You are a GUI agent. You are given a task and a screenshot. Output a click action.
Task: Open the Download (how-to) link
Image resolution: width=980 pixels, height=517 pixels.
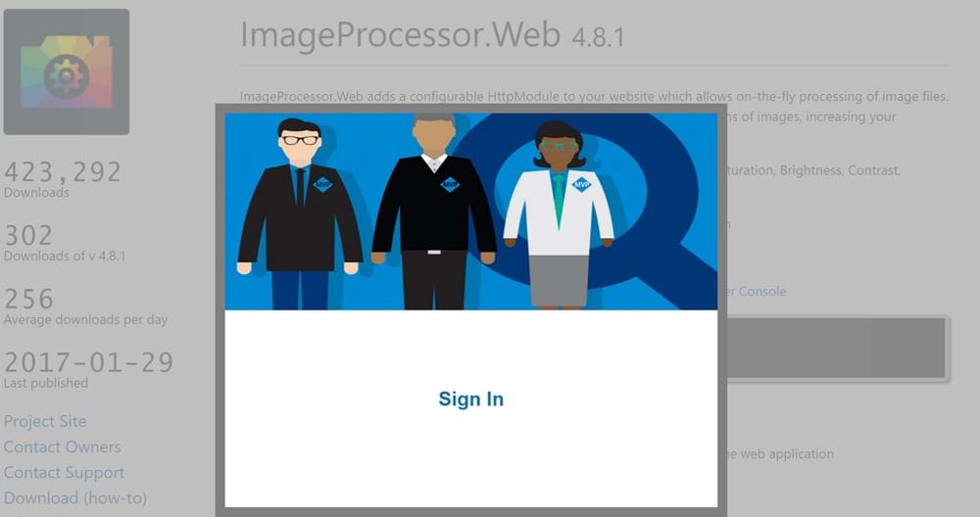pyautogui.click(x=75, y=498)
